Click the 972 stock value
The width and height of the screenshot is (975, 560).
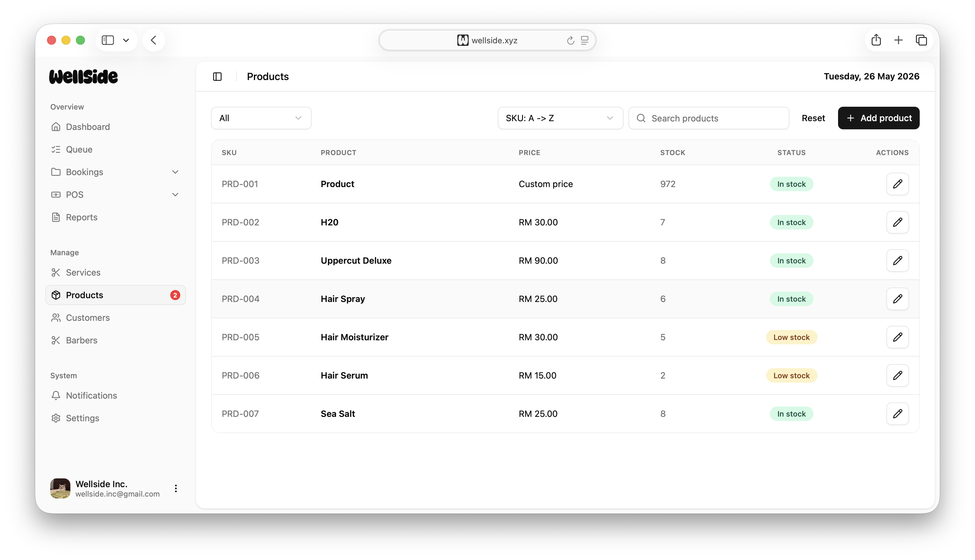(x=667, y=184)
